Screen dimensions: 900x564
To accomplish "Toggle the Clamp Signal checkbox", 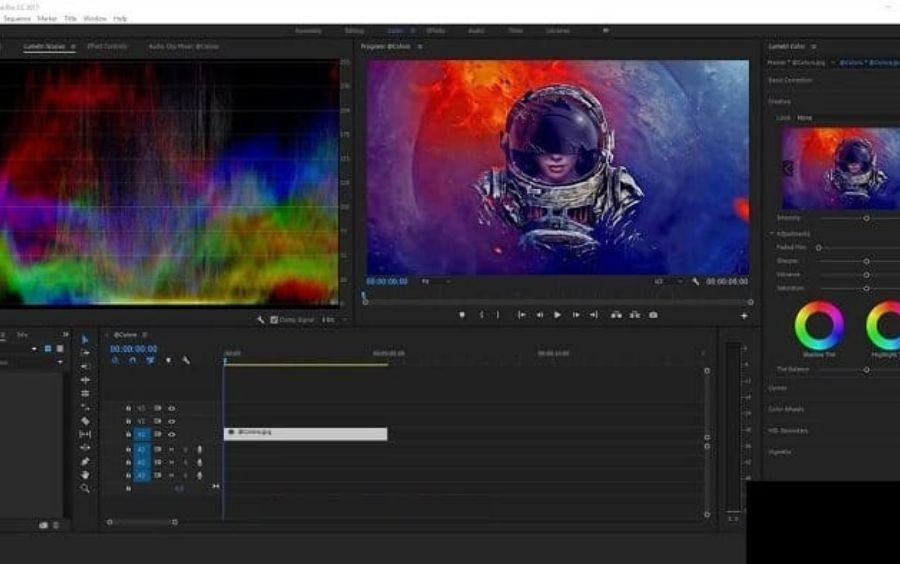I will 274,320.
